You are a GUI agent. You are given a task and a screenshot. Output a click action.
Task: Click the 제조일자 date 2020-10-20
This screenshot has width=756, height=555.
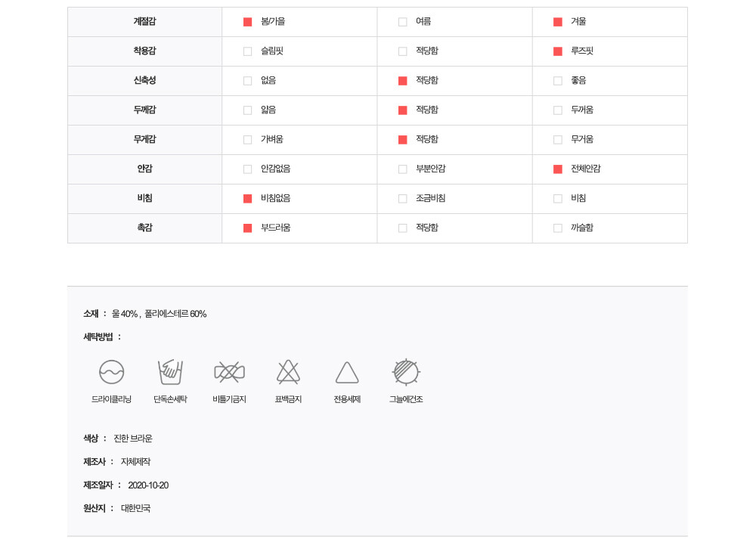148,485
